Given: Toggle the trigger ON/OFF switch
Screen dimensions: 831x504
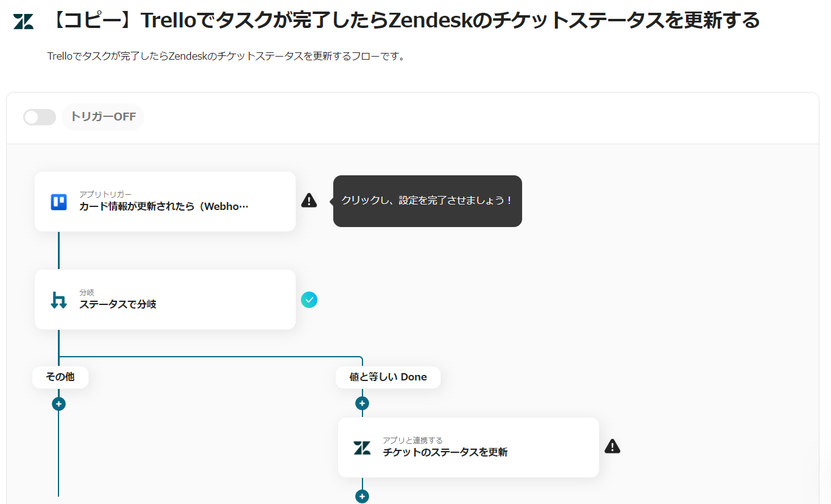Looking at the screenshot, I should pos(40,117).
